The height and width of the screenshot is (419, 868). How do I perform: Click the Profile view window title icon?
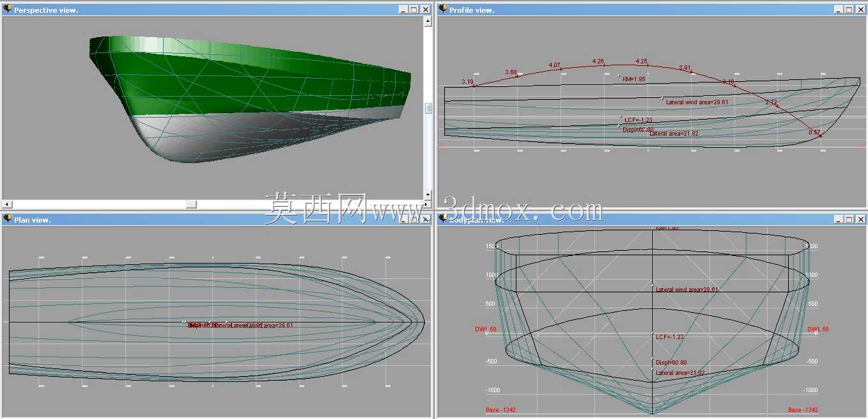coord(442,9)
